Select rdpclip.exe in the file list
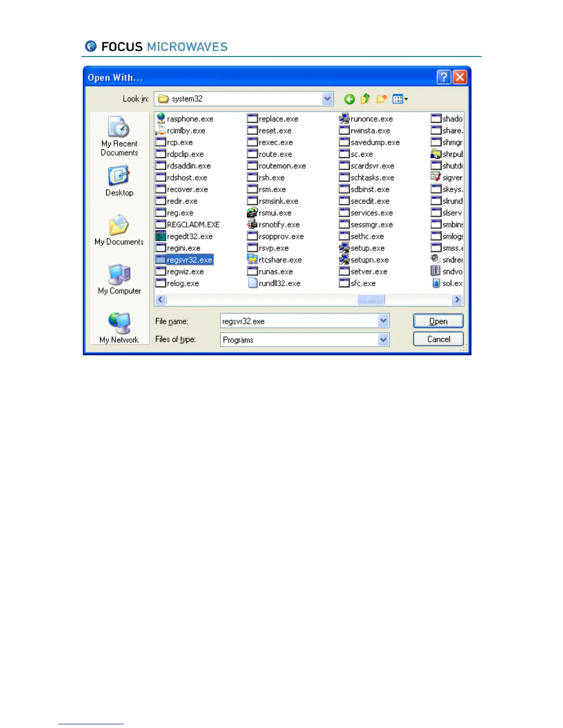563x728 pixels. point(180,154)
